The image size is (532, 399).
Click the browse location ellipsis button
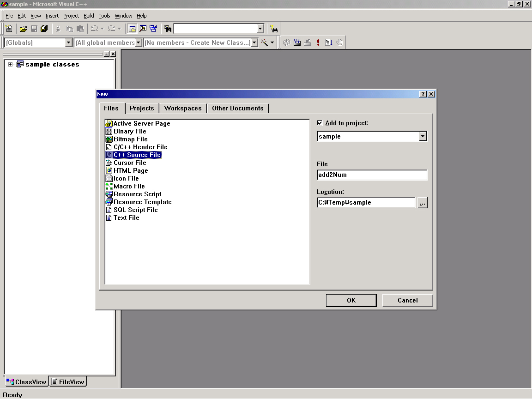point(423,203)
